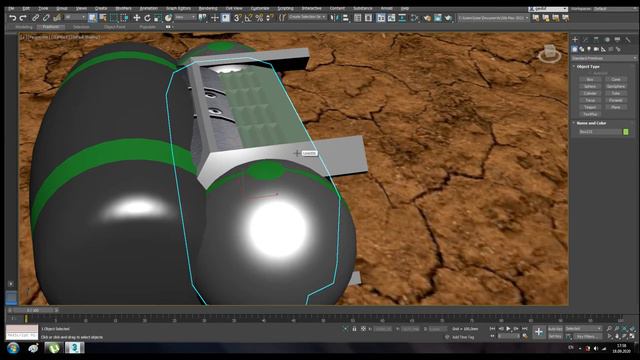Screen dimensions: 640x360
Task: Open the Material Editor icon
Action: pyautogui.click(x=415, y=18)
